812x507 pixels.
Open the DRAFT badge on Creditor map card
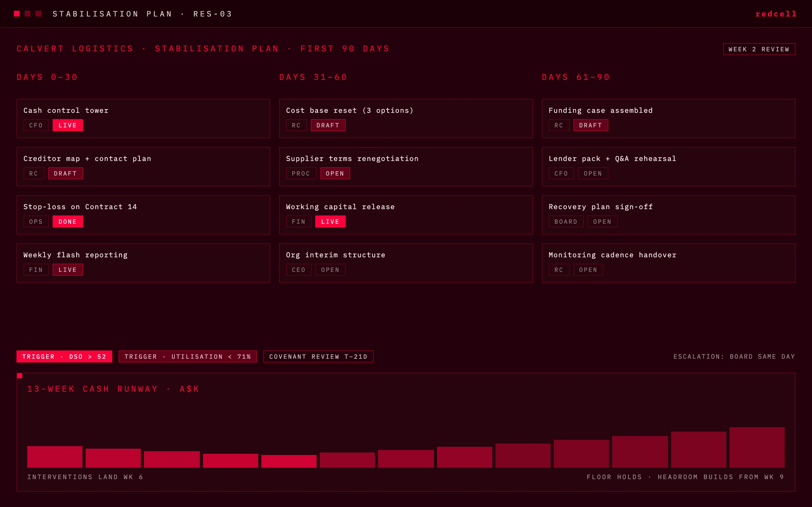(65, 173)
